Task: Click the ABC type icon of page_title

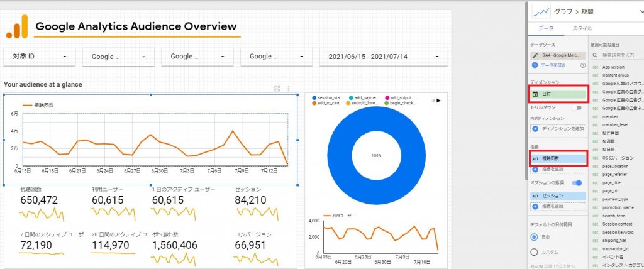Action: (x=595, y=183)
